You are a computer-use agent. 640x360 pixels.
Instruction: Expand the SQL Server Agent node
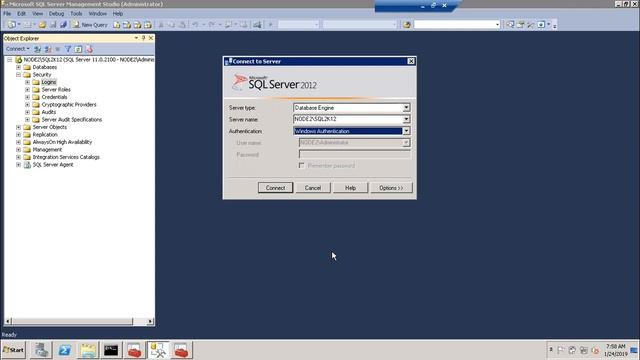point(18,165)
